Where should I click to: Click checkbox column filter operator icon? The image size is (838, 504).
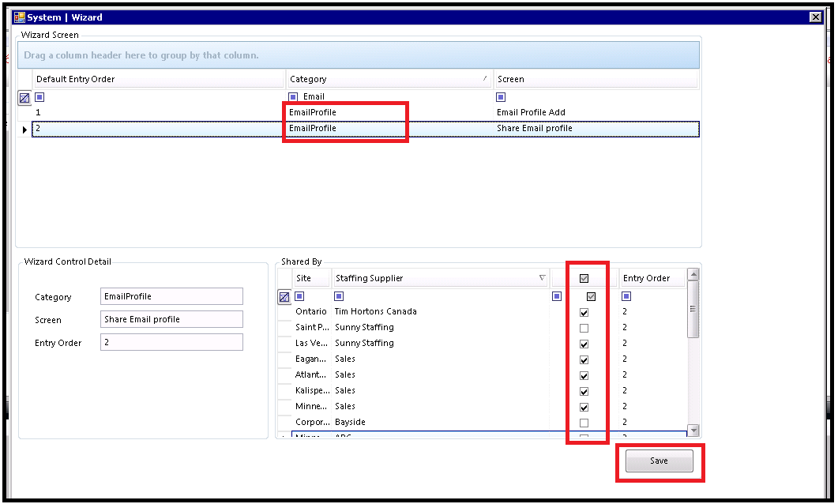(x=557, y=296)
